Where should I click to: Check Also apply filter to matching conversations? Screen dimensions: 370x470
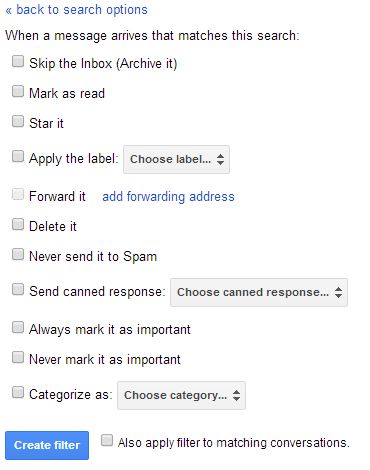point(107,440)
